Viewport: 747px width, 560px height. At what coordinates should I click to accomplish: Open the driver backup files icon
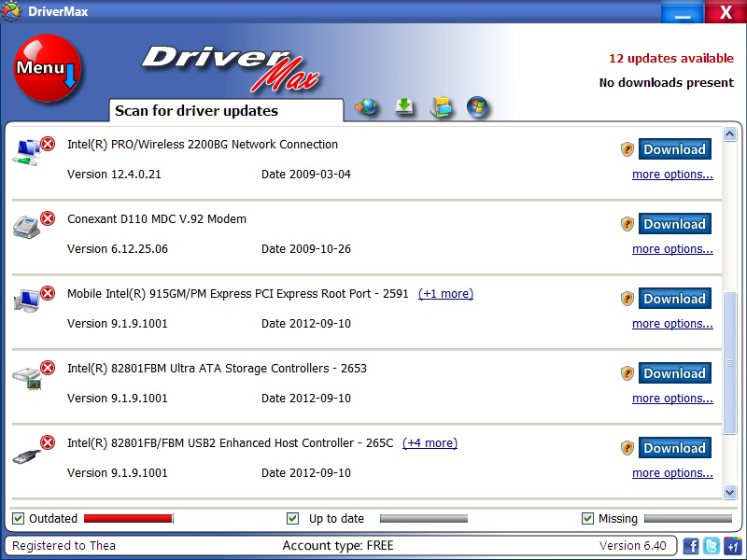coord(441,107)
